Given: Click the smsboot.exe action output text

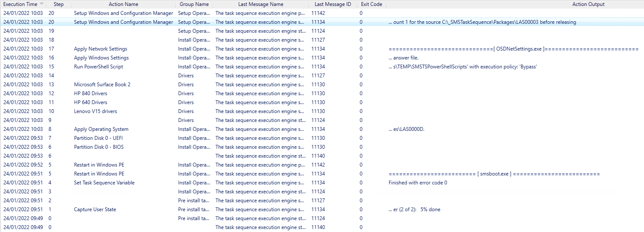Looking at the screenshot, I should coord(494,174).
